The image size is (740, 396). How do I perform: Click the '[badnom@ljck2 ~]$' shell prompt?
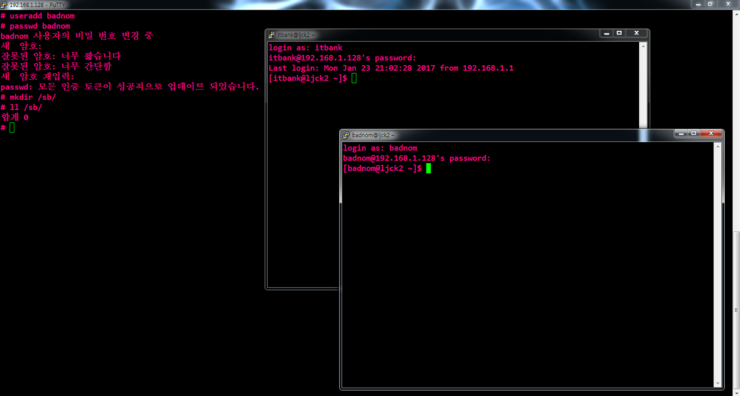[x=382, y=169]
